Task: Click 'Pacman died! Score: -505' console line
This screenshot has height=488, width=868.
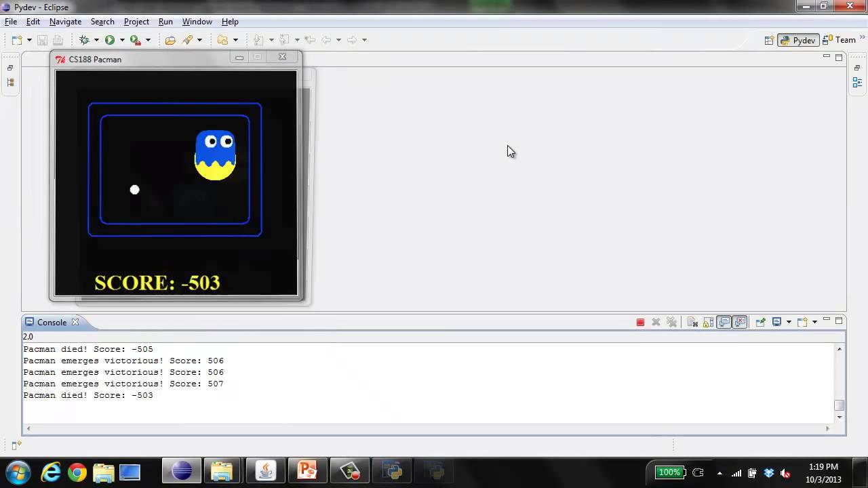Action: [88, 349]
